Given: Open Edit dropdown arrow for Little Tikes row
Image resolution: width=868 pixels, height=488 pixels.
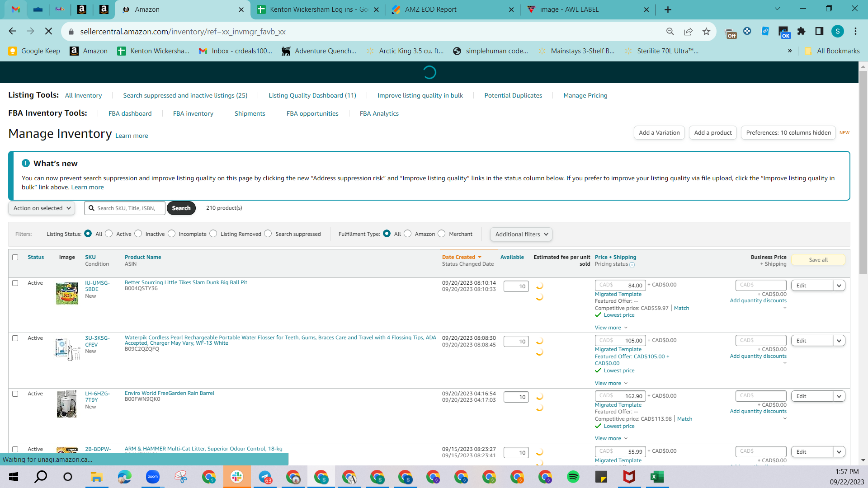Looking at the screenshot, I should [839, 286].
